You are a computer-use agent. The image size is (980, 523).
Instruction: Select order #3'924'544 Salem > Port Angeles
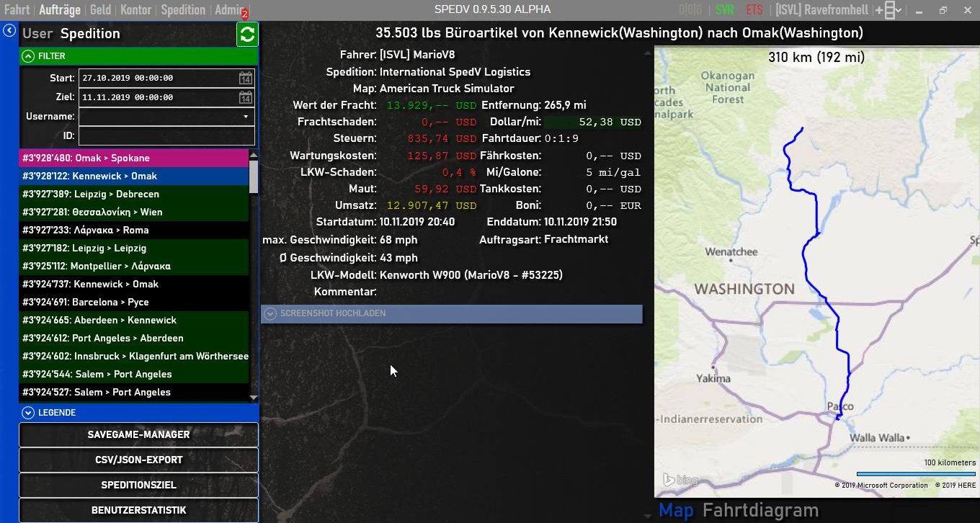point(134,374)
